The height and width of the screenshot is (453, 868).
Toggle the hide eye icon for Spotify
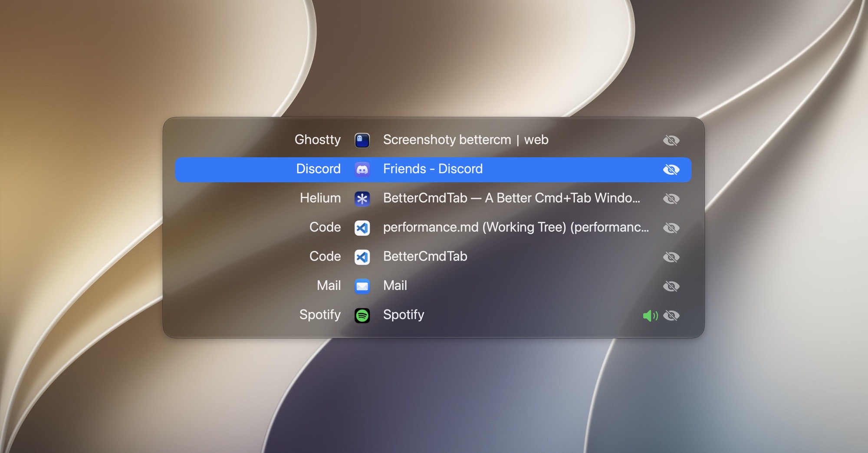671,315
